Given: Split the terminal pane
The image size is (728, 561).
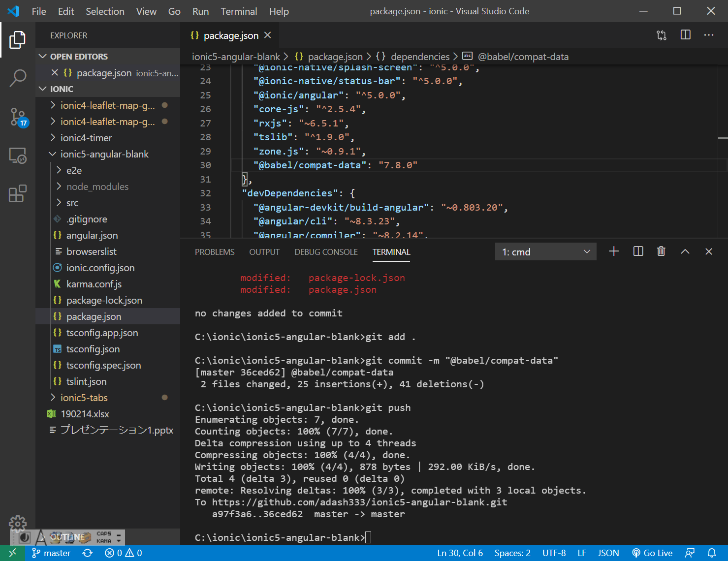Looking at the screenshot, I should pyautogui.click(x=638, y=251).
